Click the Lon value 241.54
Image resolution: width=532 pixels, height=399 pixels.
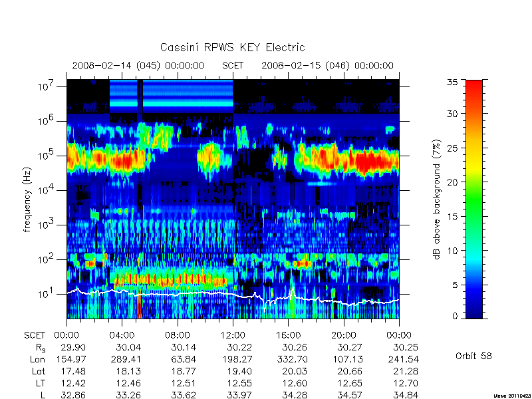pos(403,359)
